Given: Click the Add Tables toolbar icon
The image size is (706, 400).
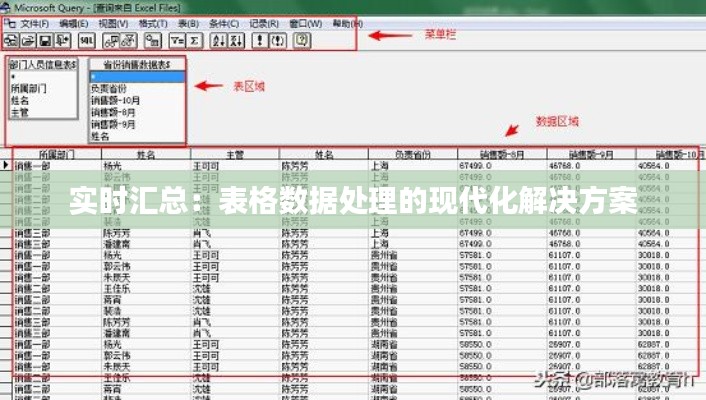Looking at the screenshot, I should click(153, 41).
